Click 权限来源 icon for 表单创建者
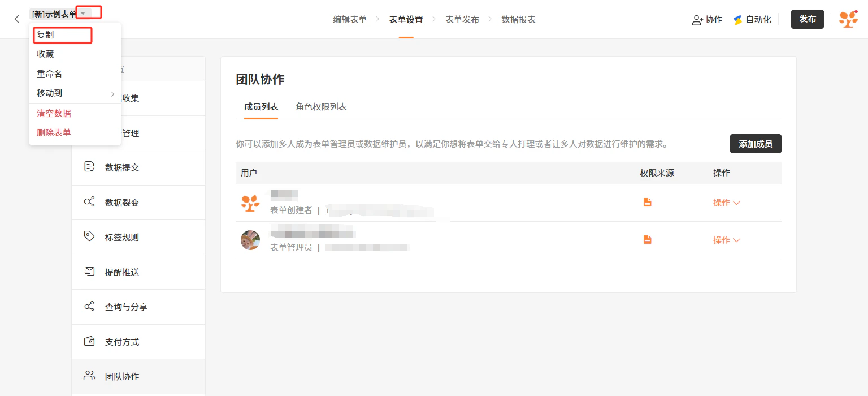Image resolution: width=868 pixels, height=396 pixels. pyautogui.click(x=648, y=202)
